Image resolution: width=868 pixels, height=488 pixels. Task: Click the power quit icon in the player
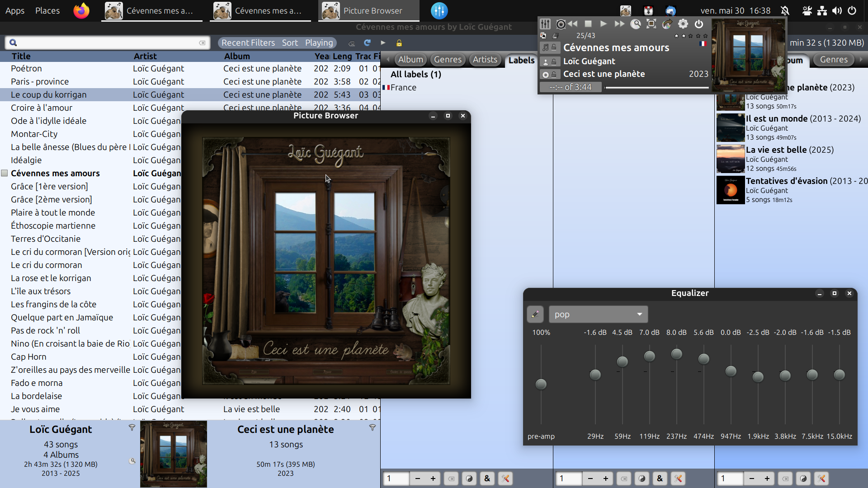point(699,24)
